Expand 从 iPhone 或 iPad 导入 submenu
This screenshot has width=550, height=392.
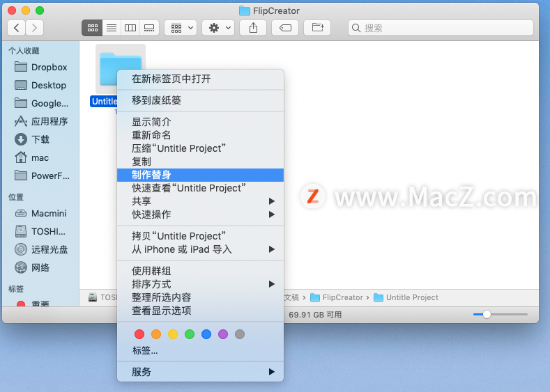(x=200, y=249)
